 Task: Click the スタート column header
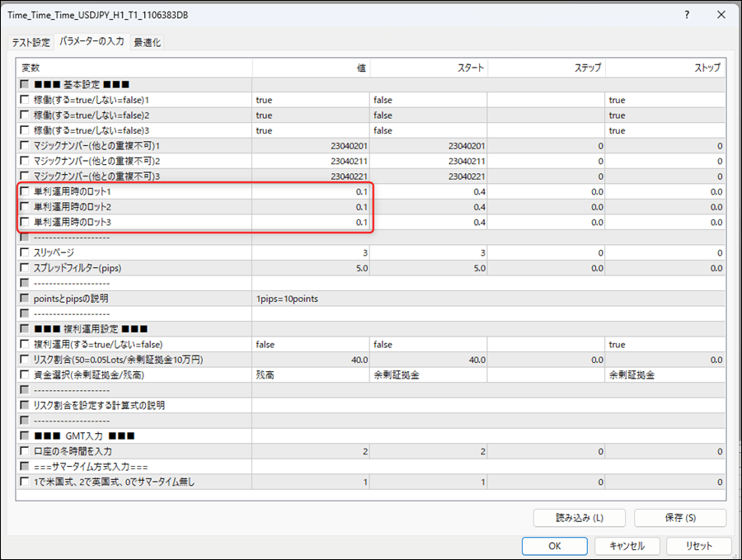click(x=429, y=68)
